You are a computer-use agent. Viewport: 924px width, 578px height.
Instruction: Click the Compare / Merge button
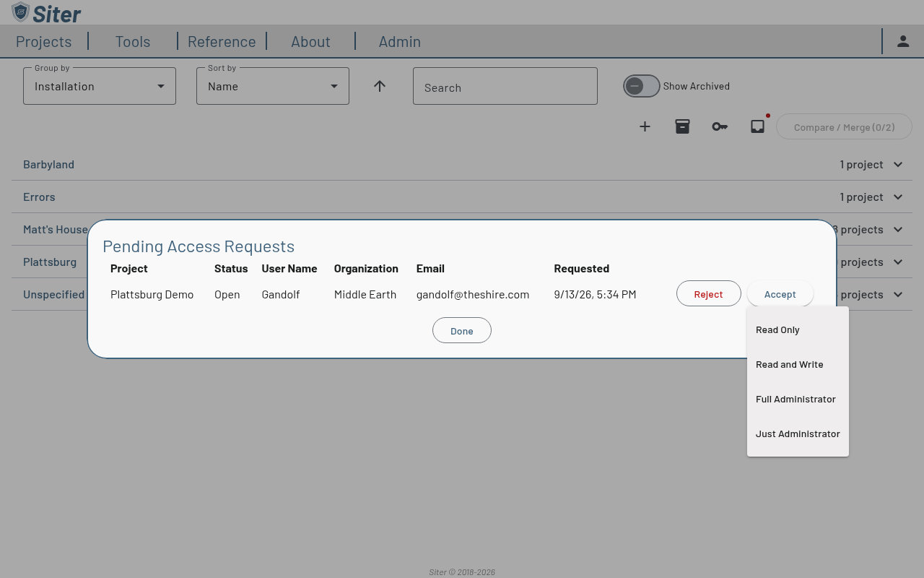coord(844,126)
